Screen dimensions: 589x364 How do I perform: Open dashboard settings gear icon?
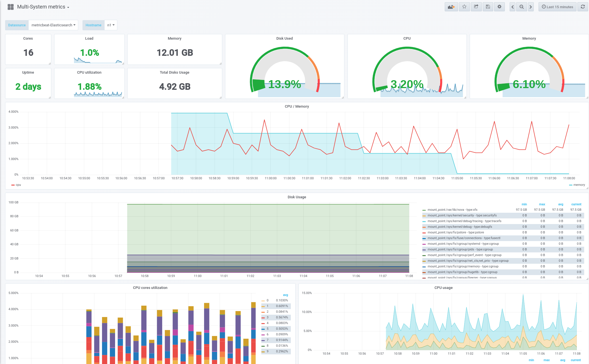point(499,7)
